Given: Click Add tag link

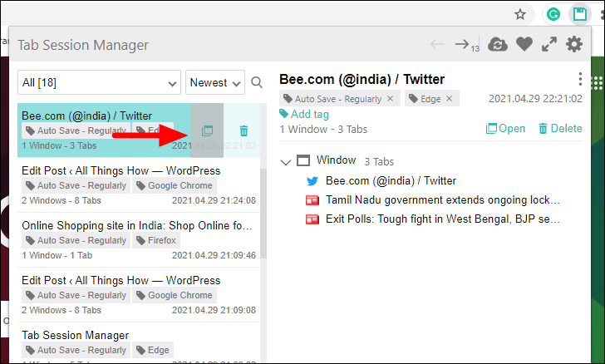Looking at the screenshot, I should (304, 114).
